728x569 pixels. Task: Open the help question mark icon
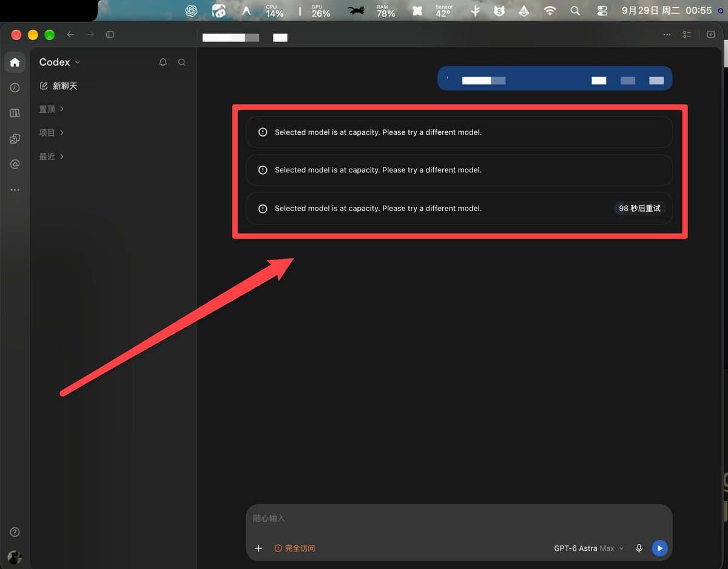(15, 532)
